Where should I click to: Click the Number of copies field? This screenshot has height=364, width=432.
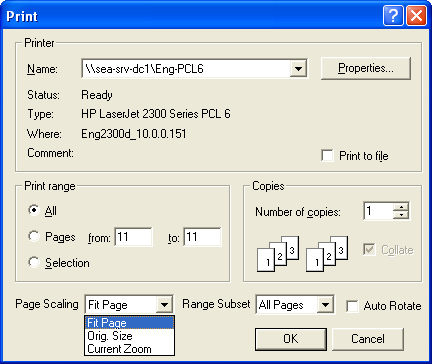(x=378, y=211)
